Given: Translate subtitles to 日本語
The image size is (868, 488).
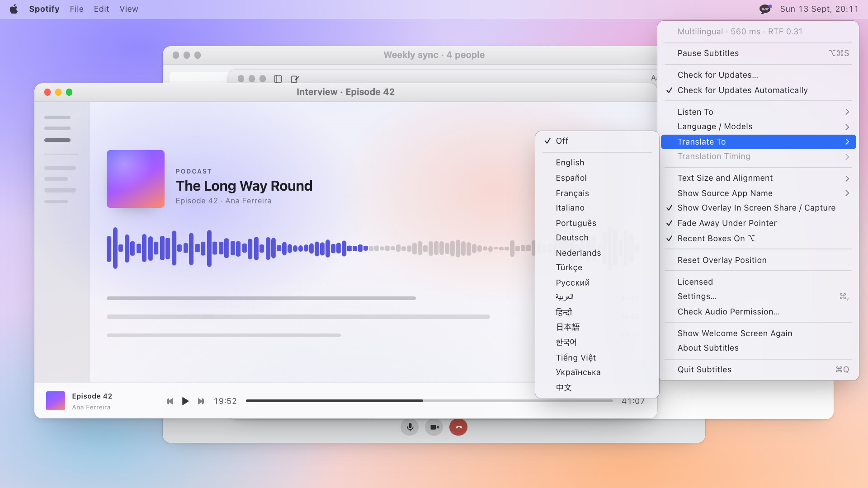Looking at the screenshot, I should 597,327.
